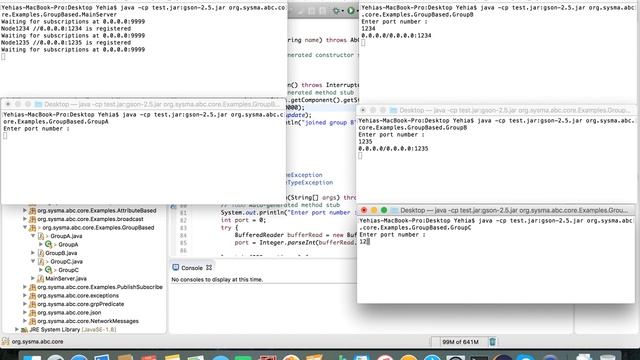
Task: Expand the core.exceptions package
Action: [x=25, y=296]
